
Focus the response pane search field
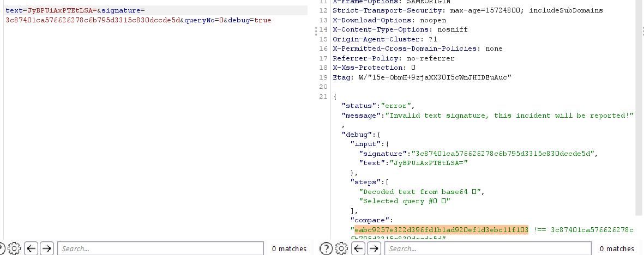488,248
